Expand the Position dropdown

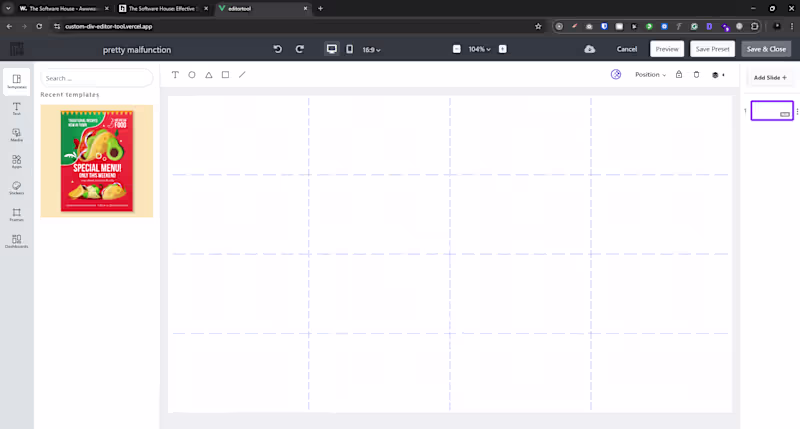tap(650, 74)
